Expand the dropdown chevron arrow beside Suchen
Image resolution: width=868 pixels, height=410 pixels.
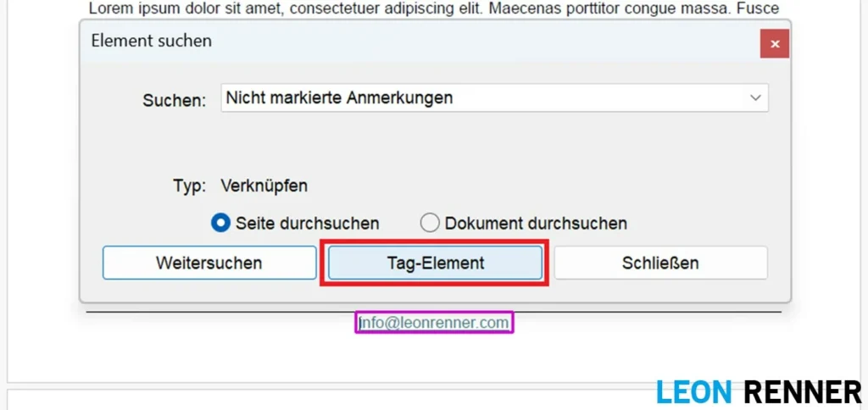(755, 98)
